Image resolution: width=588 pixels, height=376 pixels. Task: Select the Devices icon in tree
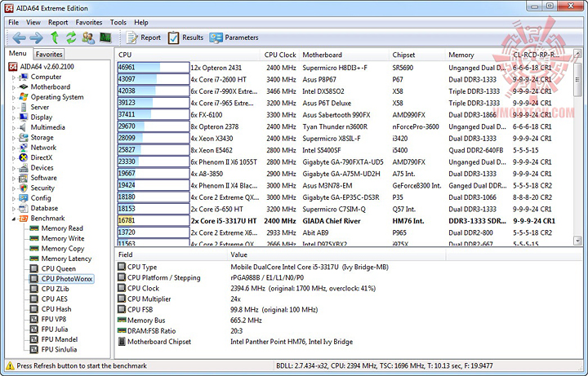23,168
